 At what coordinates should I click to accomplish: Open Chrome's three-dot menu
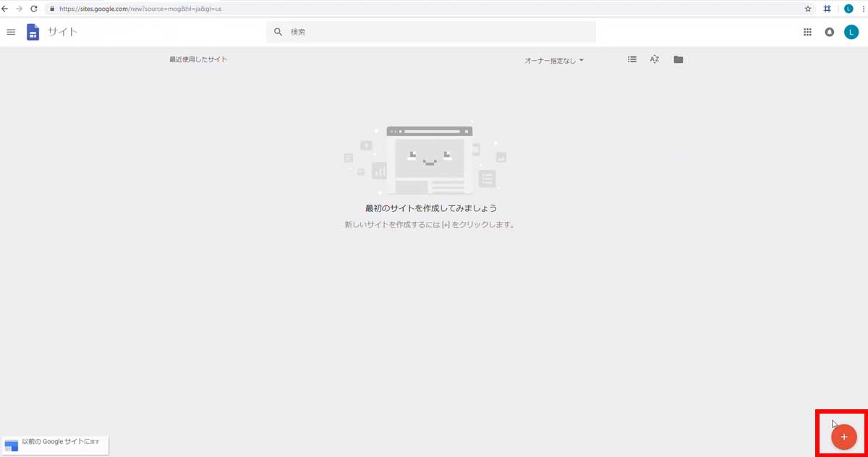click(863, 9)
